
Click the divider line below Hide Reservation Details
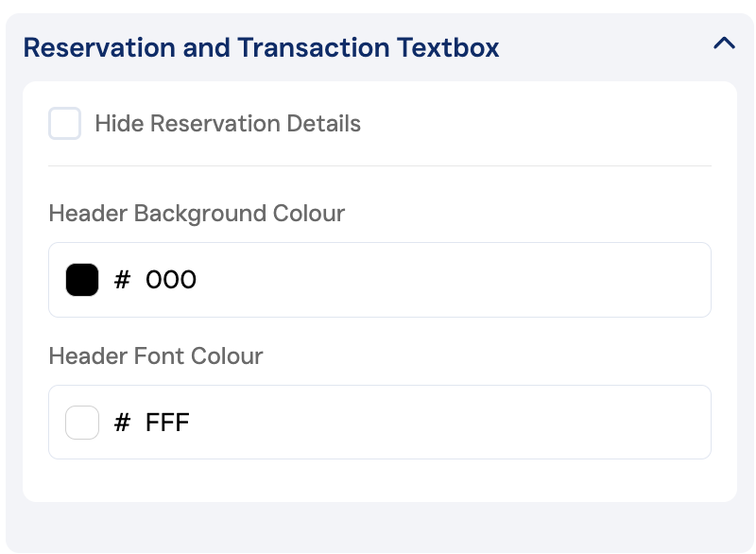coord(380,166)
